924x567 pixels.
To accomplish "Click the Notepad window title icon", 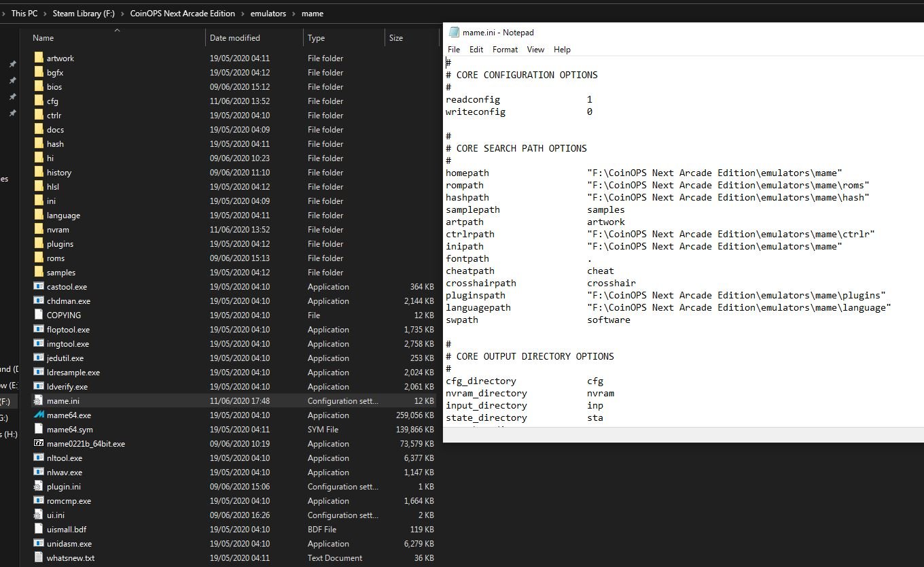I will coord(454,32).
